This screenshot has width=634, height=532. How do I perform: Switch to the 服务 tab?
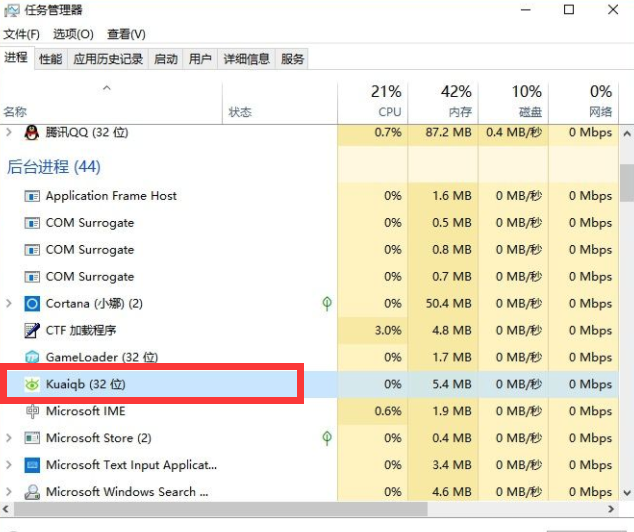(292, 59)
